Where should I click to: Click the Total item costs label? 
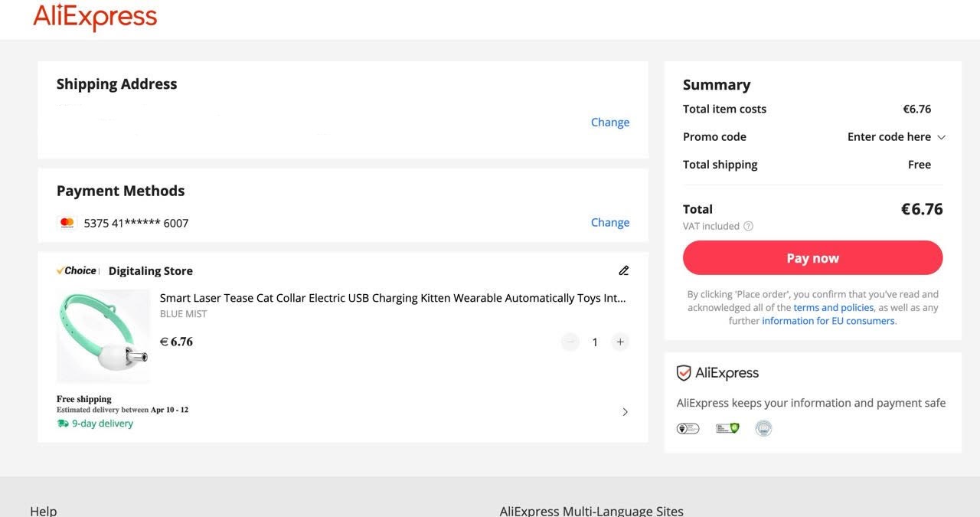(724, 109)
